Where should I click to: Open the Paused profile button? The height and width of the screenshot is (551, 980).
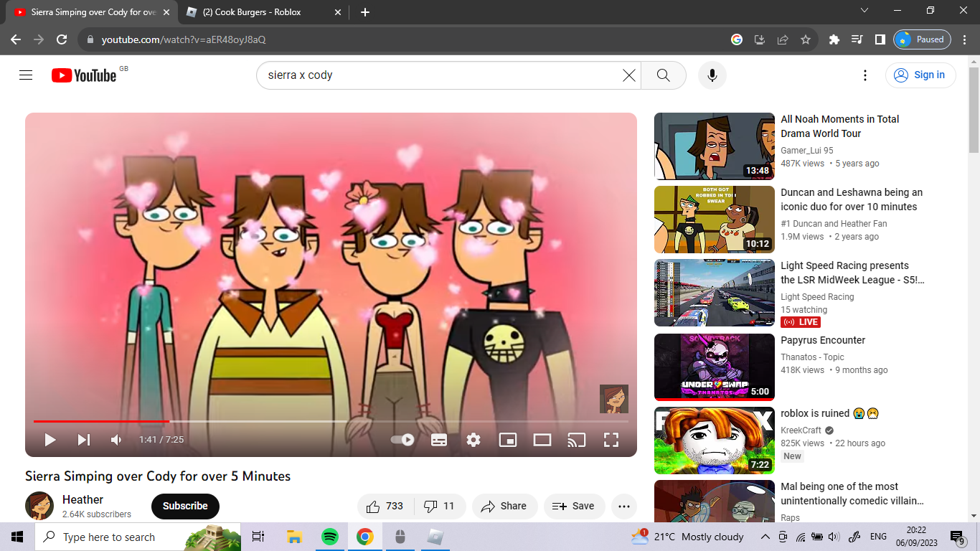click(922, 39)
